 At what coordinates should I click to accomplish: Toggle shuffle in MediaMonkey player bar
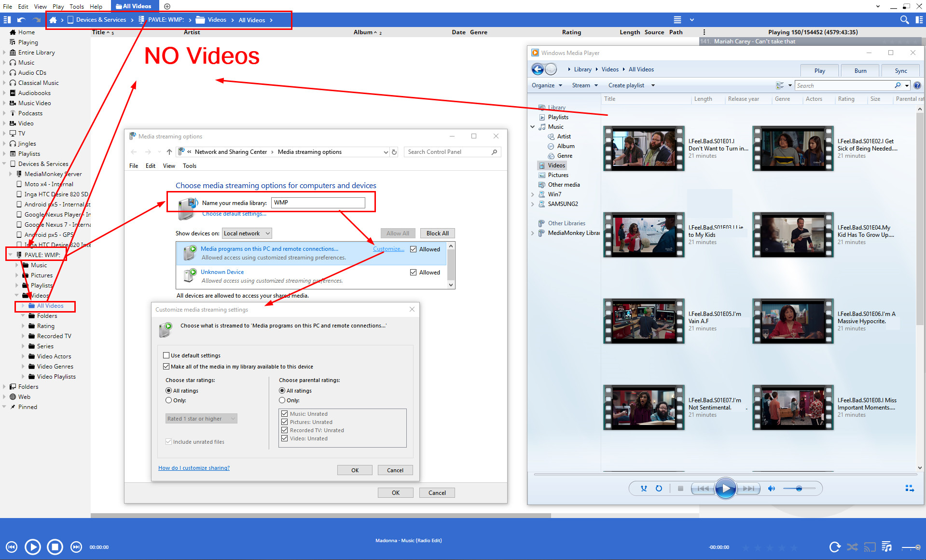pyautogui.click(x=853, y=547)
